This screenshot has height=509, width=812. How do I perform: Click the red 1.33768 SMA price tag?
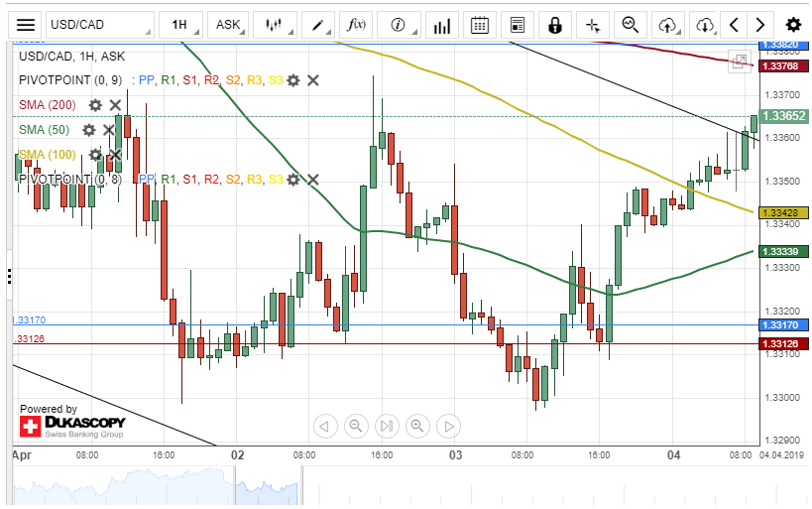click(x=783, y=65)
